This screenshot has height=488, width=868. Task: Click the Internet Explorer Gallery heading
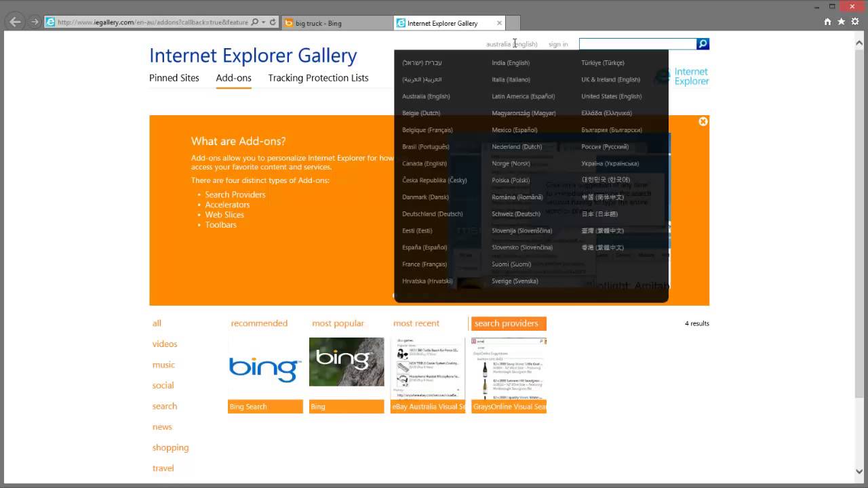point(253,56)
